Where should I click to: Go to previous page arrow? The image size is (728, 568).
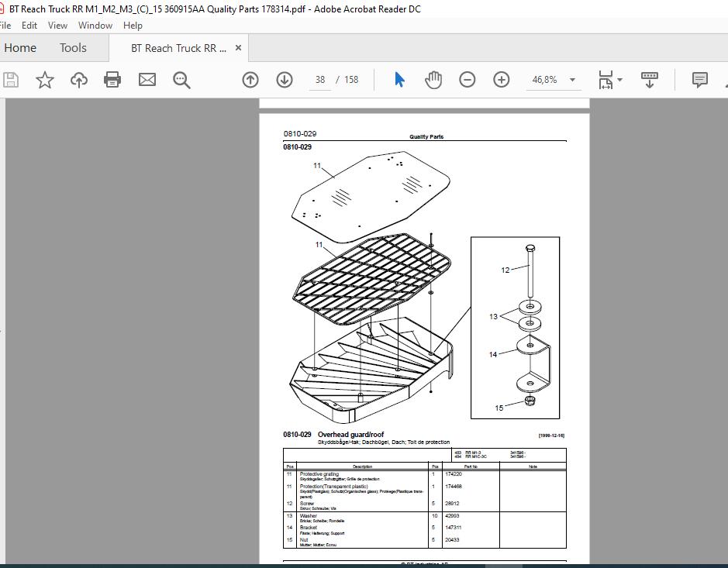(250, 80)
